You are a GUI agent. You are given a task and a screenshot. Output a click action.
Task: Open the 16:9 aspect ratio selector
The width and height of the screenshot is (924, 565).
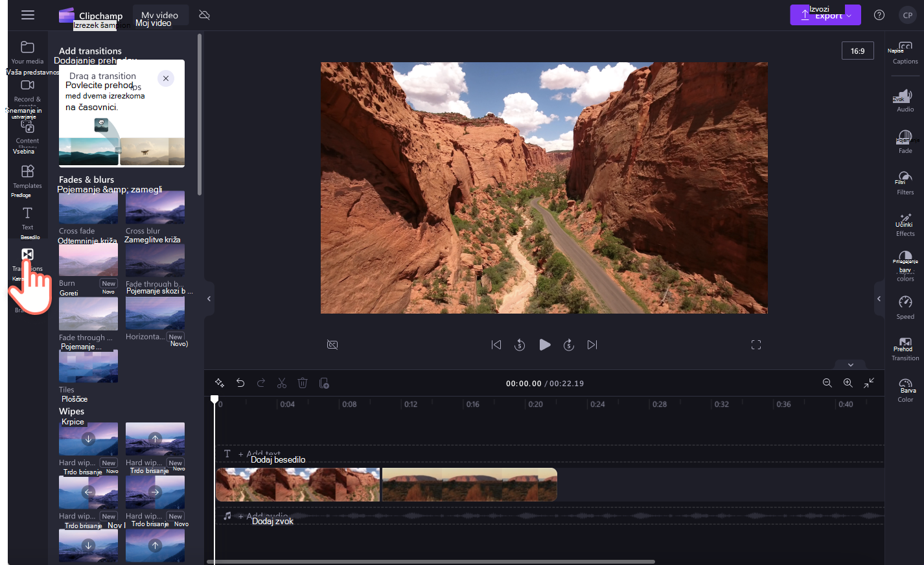(x=857, y=51)
